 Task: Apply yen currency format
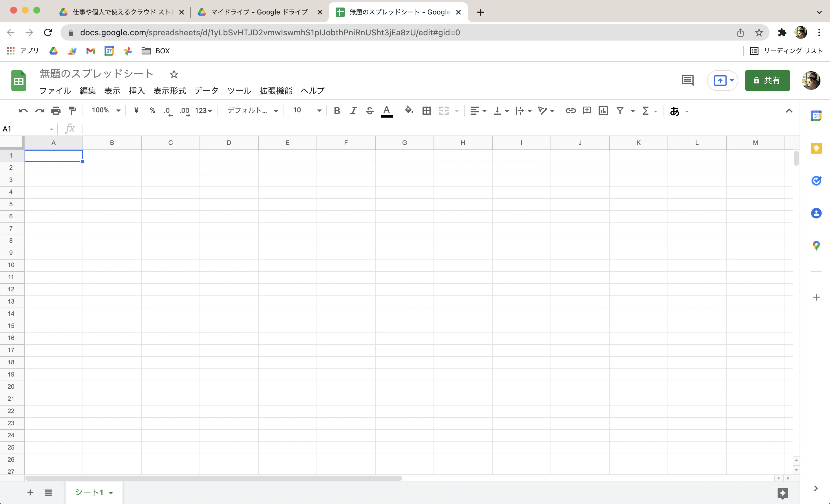click(136, 110)
